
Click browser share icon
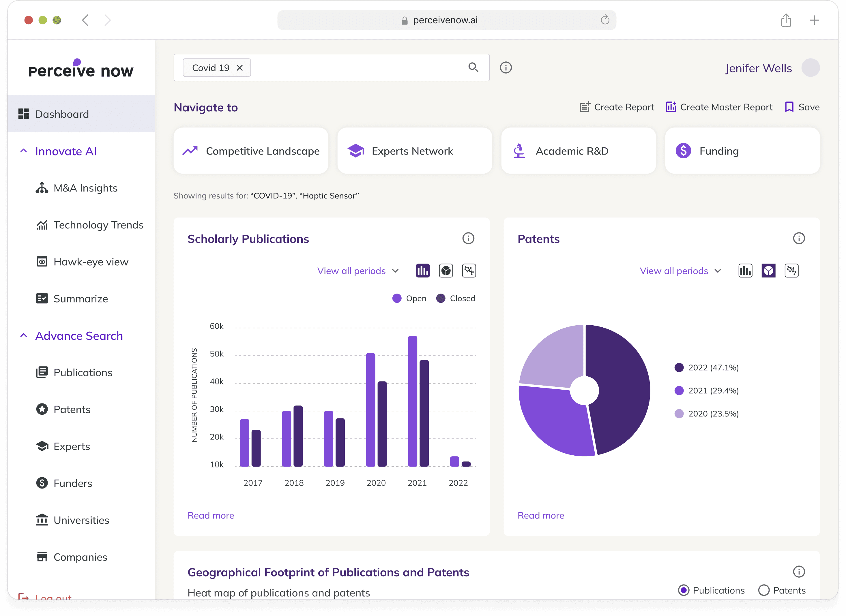coord(786,20)
